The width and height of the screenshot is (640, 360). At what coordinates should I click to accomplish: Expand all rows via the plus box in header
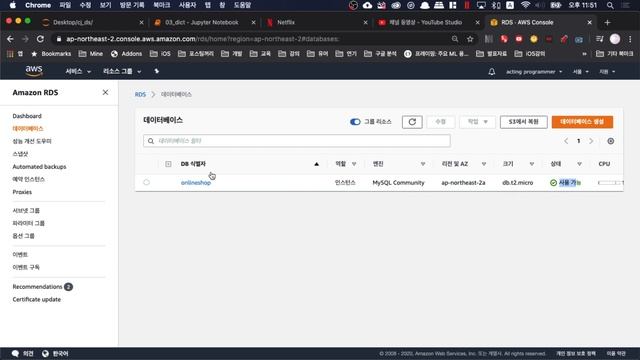coord(168,164)
